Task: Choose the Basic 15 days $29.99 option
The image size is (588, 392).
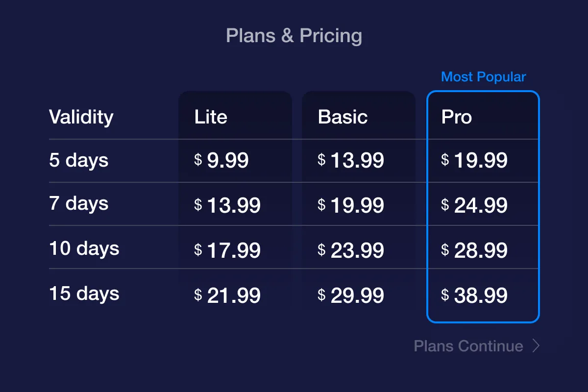Action: (351, 295)
